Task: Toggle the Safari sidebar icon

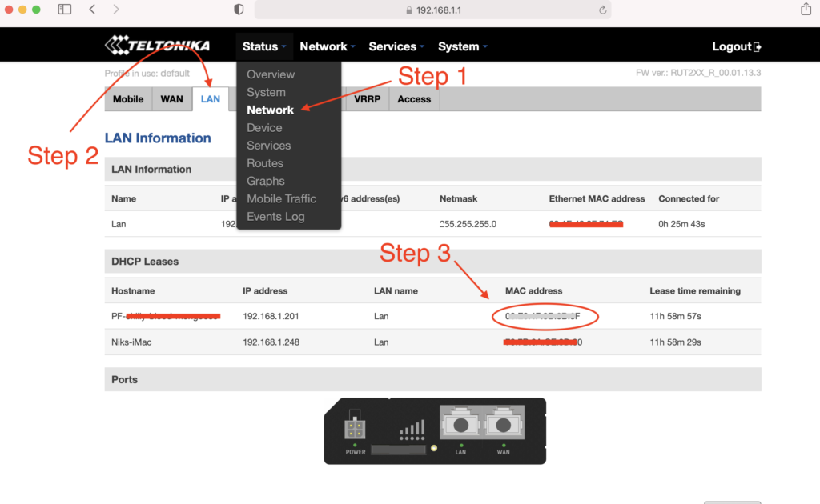Action: tap(65, 10)
